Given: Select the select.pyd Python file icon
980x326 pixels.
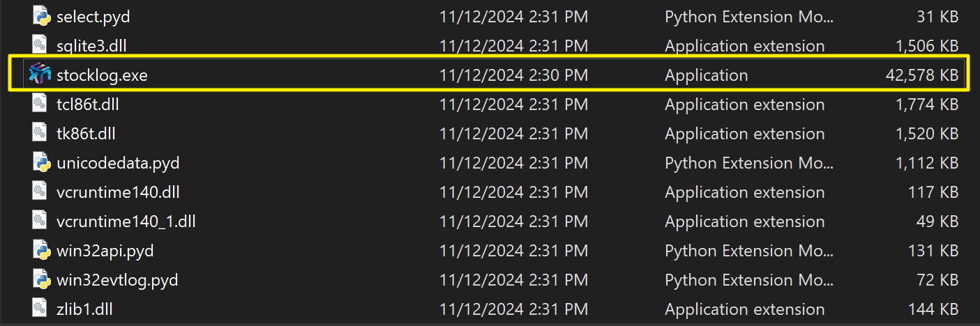Looking at the screenshot, I should pyautogui.click(x=41, y=17).
